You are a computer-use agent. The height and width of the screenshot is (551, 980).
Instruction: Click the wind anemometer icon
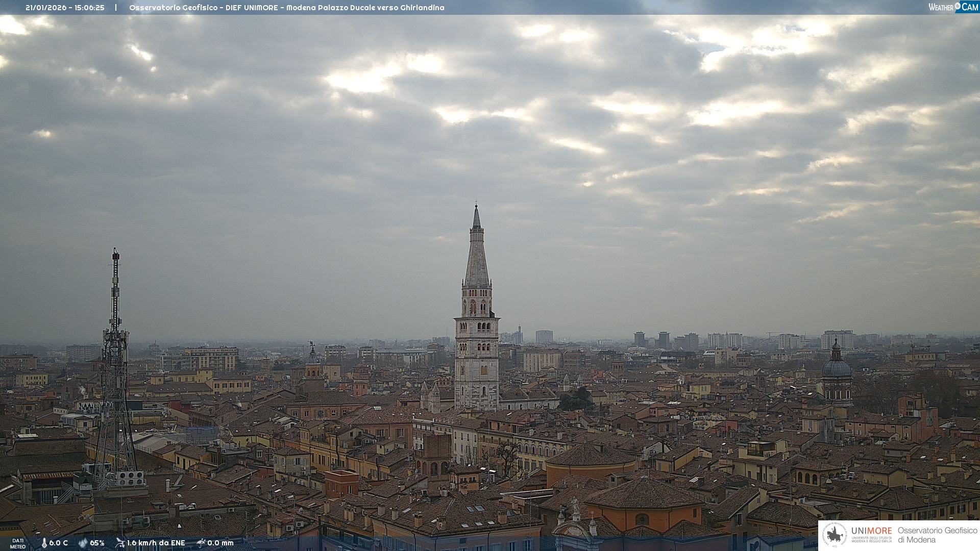tap(120, 543)
